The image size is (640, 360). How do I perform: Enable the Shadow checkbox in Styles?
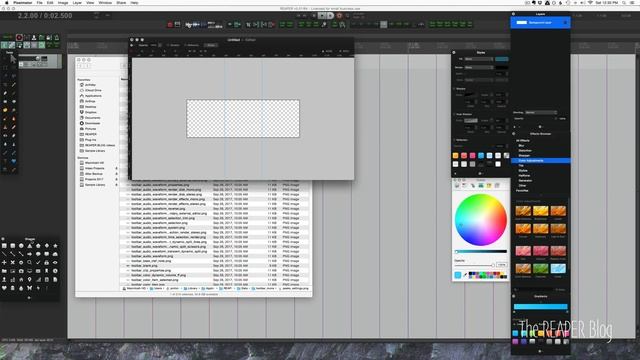pos(454,89)
